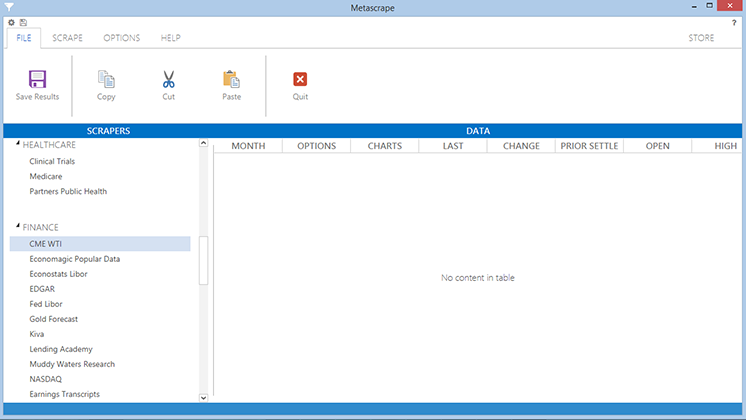Select the NASDAQ scraper
This screenshot has height=420, width=746.
(x=46, y=379)
